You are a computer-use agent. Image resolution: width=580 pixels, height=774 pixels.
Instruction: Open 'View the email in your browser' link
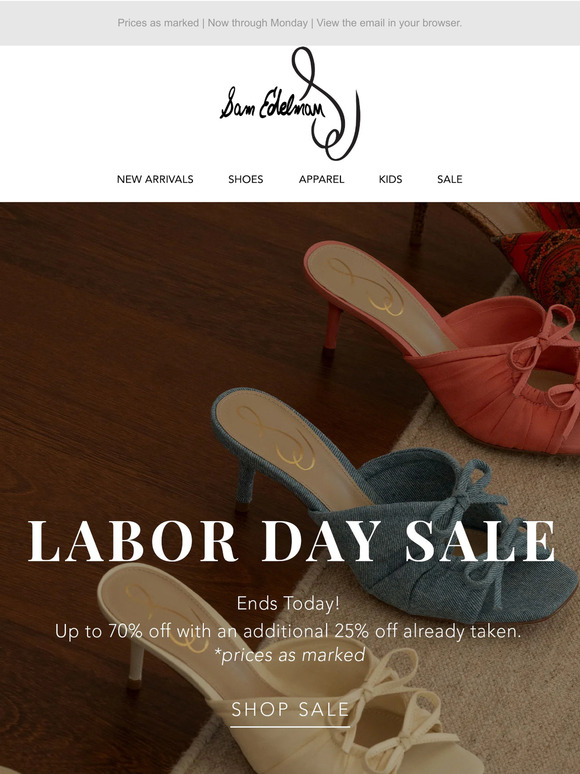[x=389, y=23]
